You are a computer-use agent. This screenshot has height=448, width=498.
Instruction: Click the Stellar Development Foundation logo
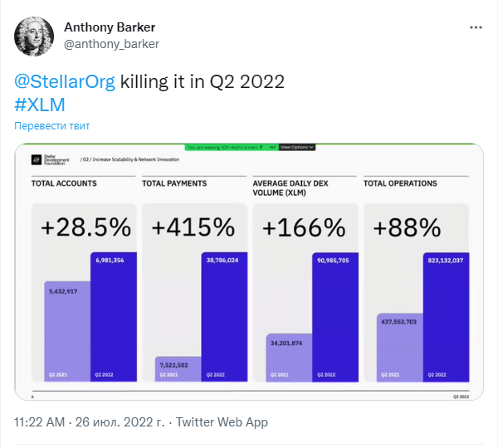pos(50,160)
